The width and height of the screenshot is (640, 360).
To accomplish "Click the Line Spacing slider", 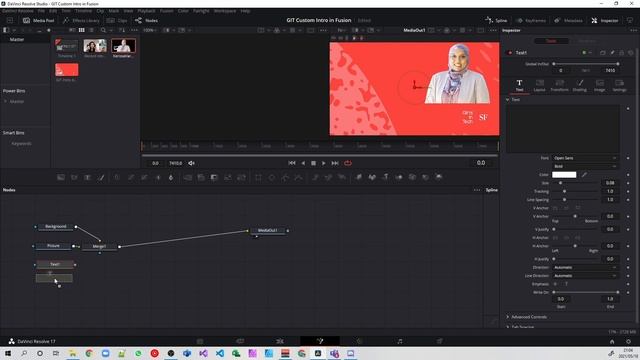I will click(x=576, y=200).
